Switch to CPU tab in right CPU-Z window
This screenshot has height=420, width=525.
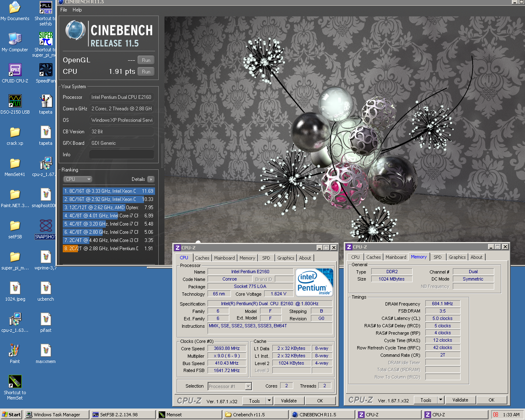pos(355,257)
